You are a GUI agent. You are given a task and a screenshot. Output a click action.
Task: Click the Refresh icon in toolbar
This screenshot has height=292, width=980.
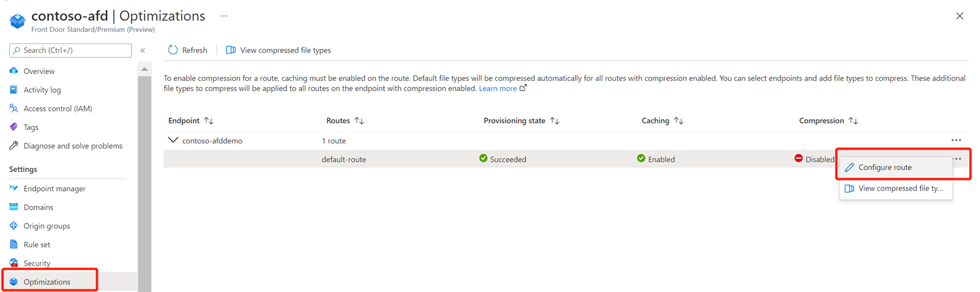coord(173,50)
